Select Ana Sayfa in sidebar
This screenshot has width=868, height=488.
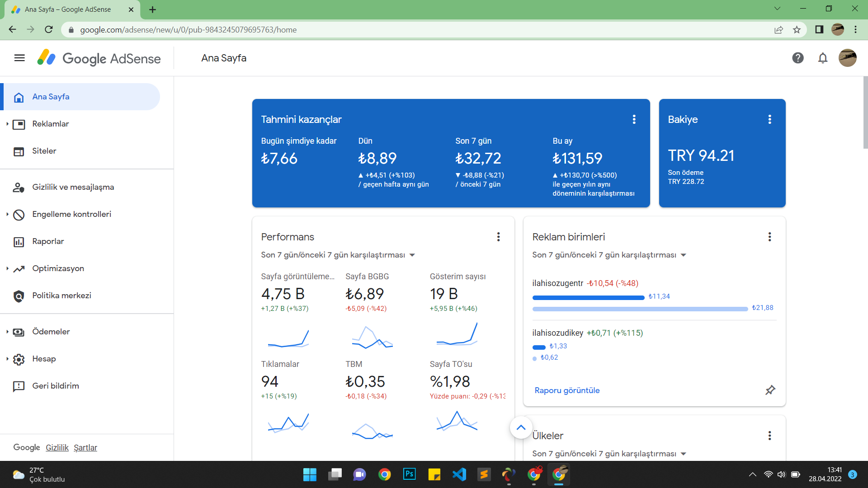(80, 97)
